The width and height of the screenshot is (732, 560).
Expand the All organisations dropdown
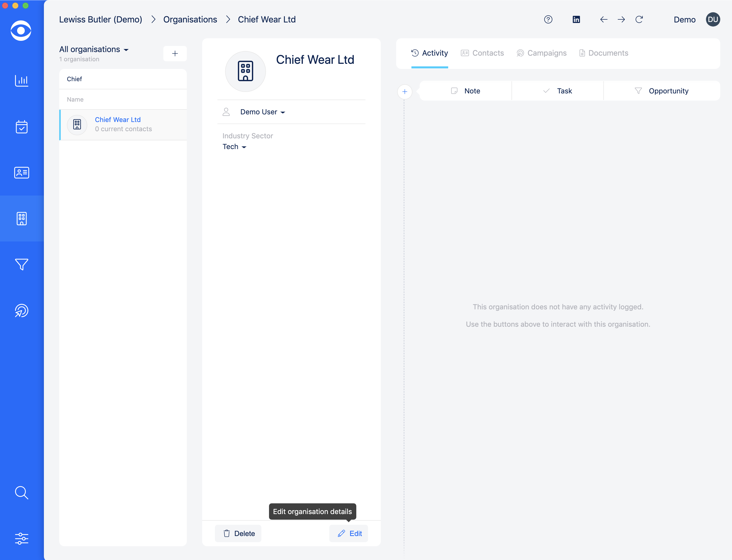[94, 49]
